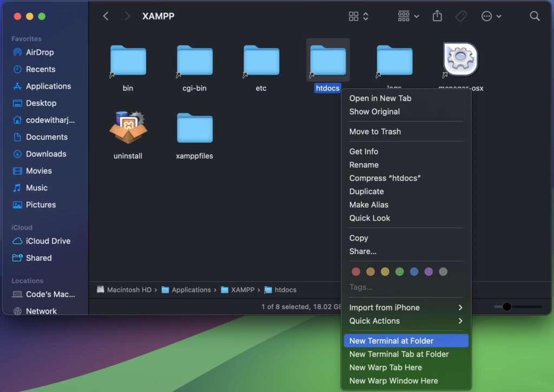Screen dimensions: 554x392
Task: Apply the gray tag color
Action: pyautogui.click(x=443, y=271)
